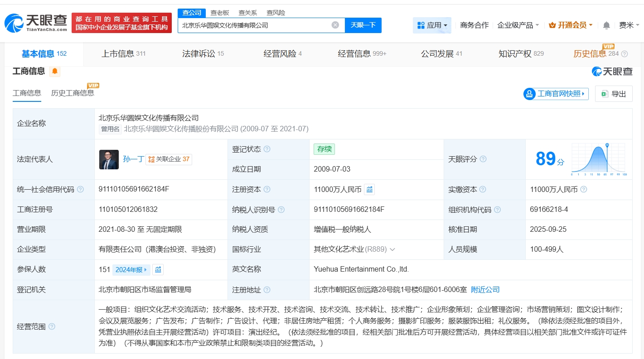Viewport: 644px width, 359px height.
Task: Open capital change chart icon beside 注册资本
Action: pos(369,189)
